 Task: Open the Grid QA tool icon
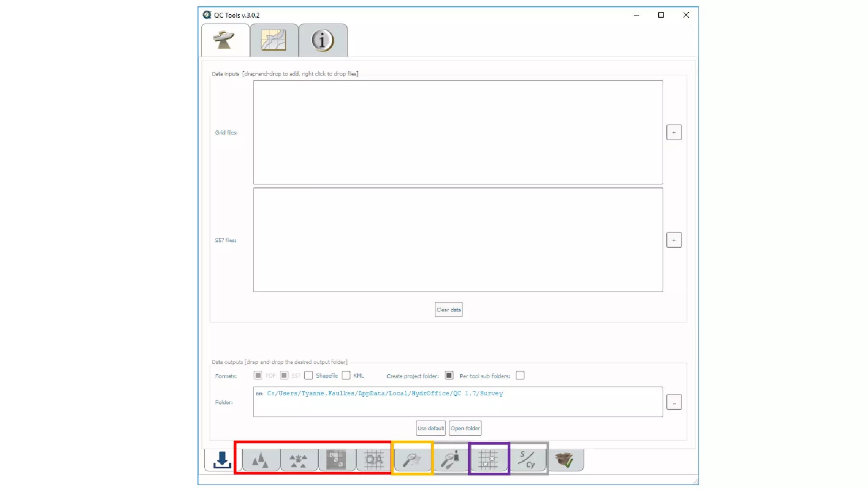pos(374,460)
